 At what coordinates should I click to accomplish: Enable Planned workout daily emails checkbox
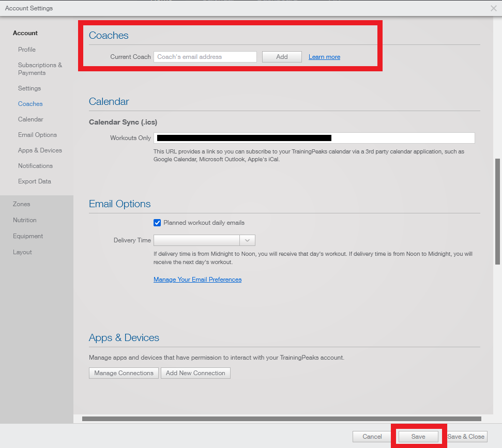coord(158,223)
